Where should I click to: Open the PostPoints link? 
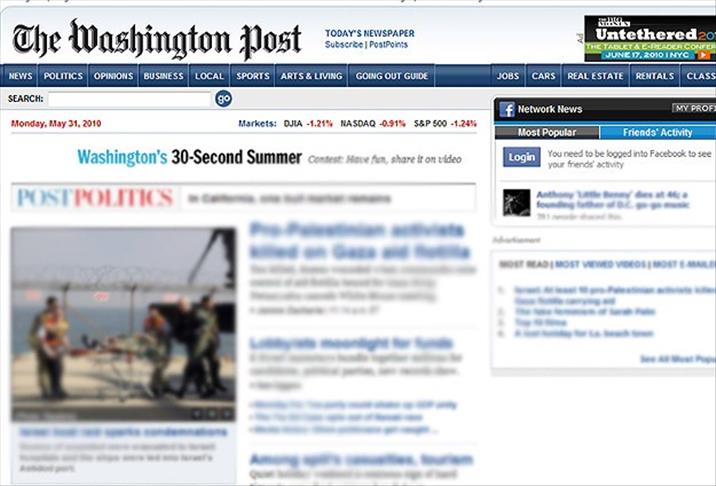pyautogui.click(x=388, y=45)
